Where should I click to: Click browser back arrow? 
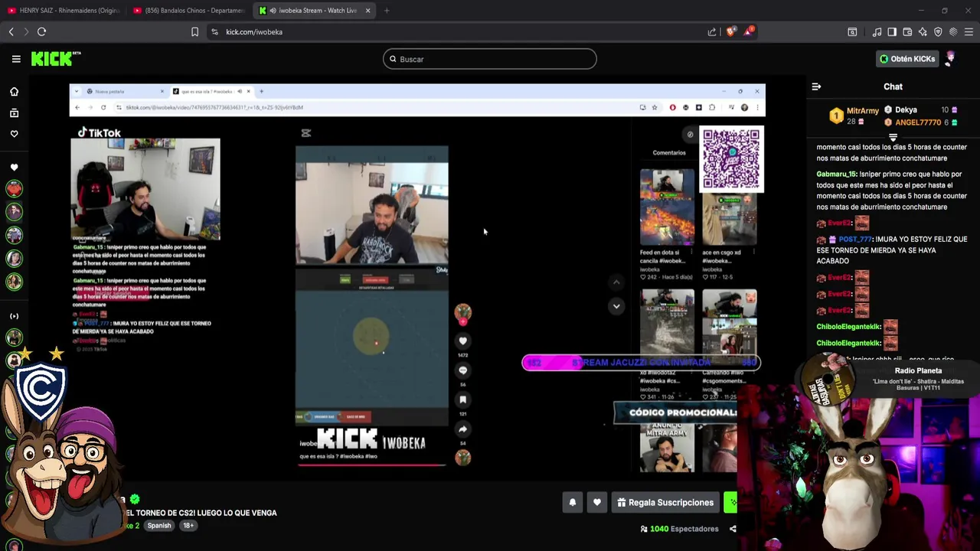click(11, 31)
